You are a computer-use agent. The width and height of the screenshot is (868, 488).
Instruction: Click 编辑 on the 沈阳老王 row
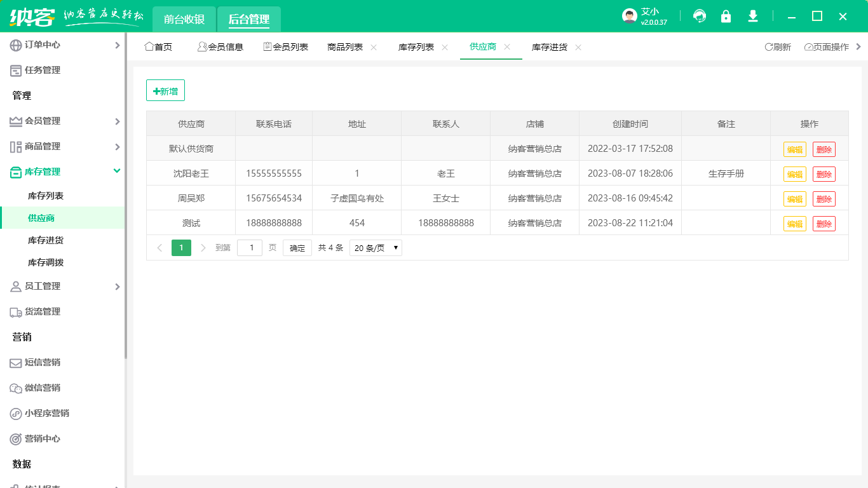(795, 173)
